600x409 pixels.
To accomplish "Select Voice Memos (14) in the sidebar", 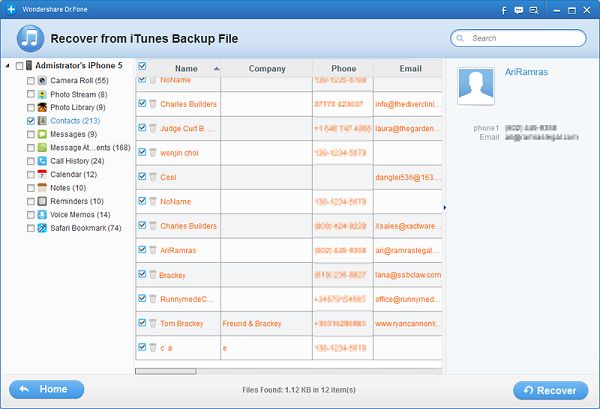I will [x=80, y=215].
